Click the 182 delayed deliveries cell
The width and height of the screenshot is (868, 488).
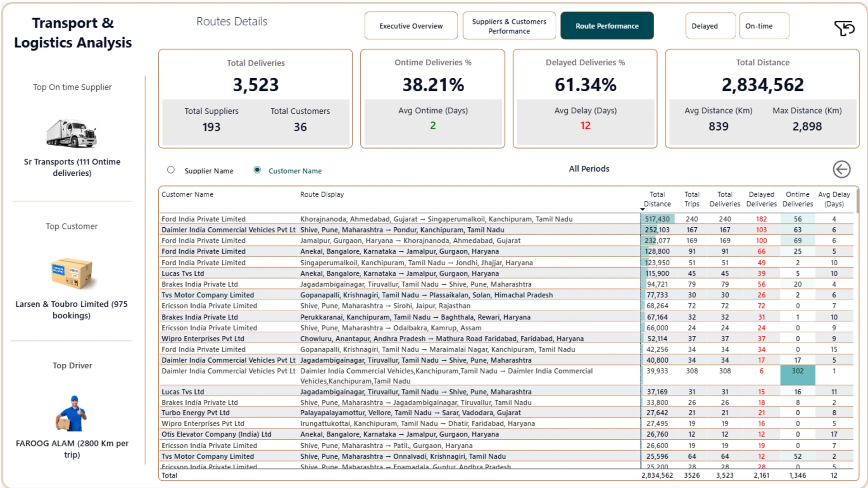(761, 219)
